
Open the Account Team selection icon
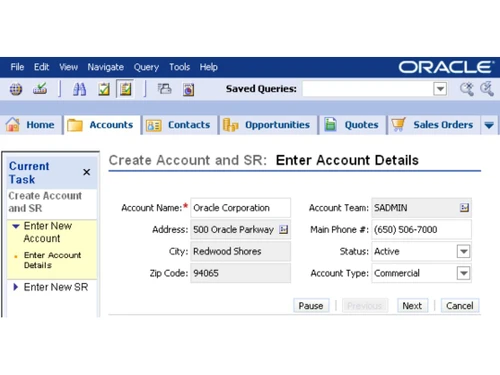(x=464, y=208)
